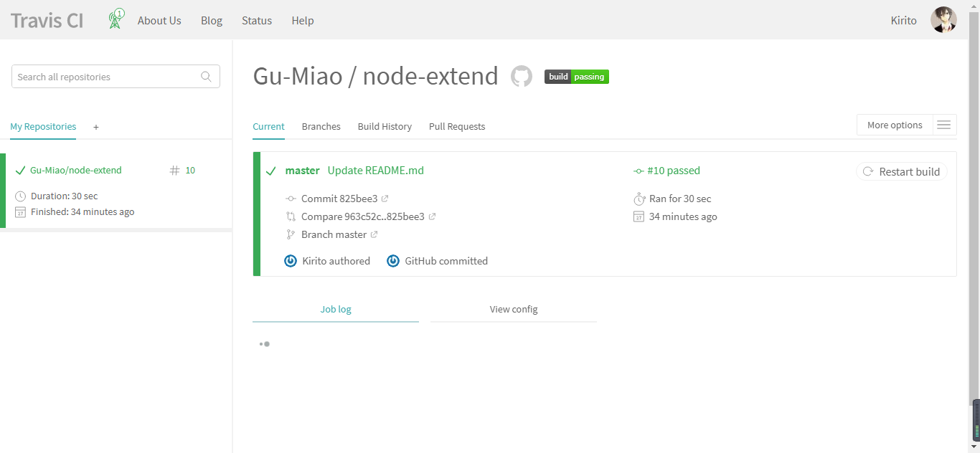Open the About Us page
The height and width of the screenshot is (453, 980).
(159, 20)
